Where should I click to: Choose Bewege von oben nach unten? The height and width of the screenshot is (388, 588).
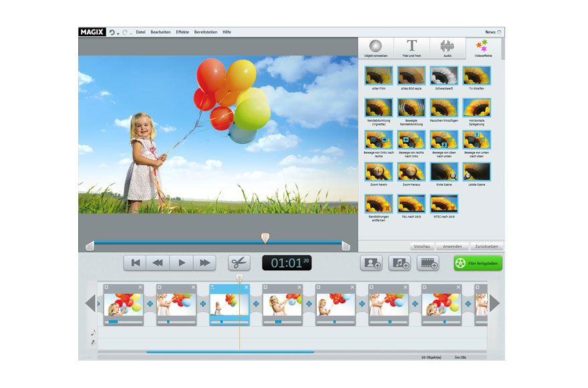[x=444, y=140]
